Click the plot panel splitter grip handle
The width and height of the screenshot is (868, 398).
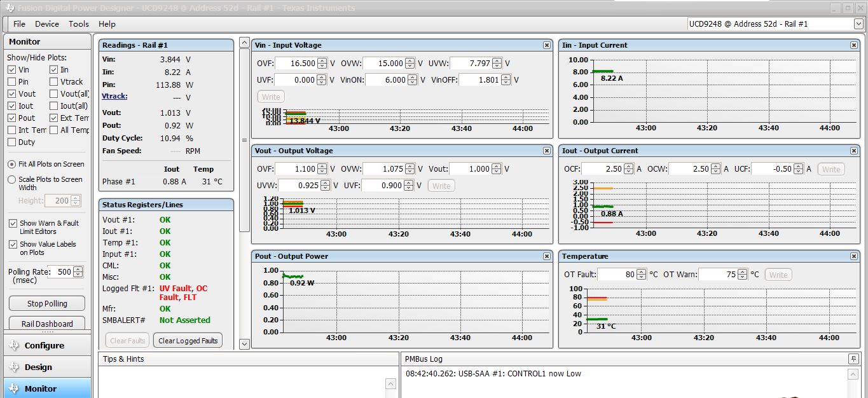pyautogui.click(x=244, y=141)
